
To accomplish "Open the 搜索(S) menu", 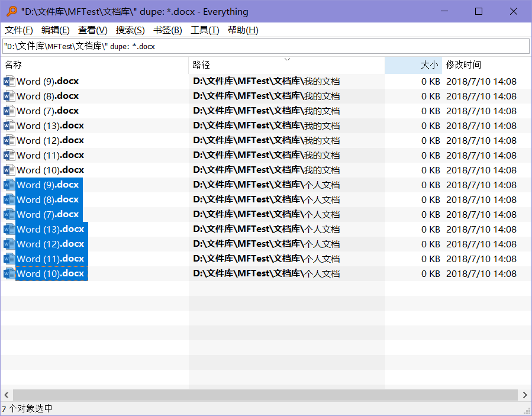I will [x=130, y=30].
